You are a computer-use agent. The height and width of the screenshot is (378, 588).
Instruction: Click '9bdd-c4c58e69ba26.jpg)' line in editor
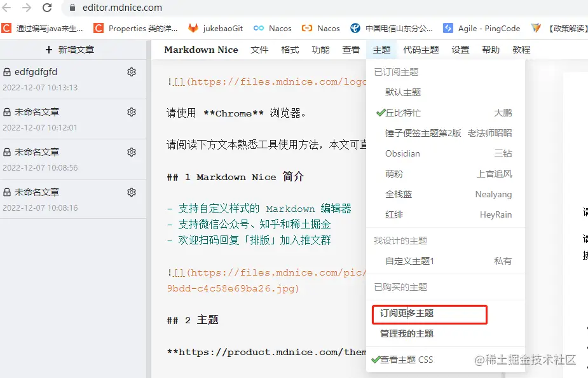coord(233,288)
